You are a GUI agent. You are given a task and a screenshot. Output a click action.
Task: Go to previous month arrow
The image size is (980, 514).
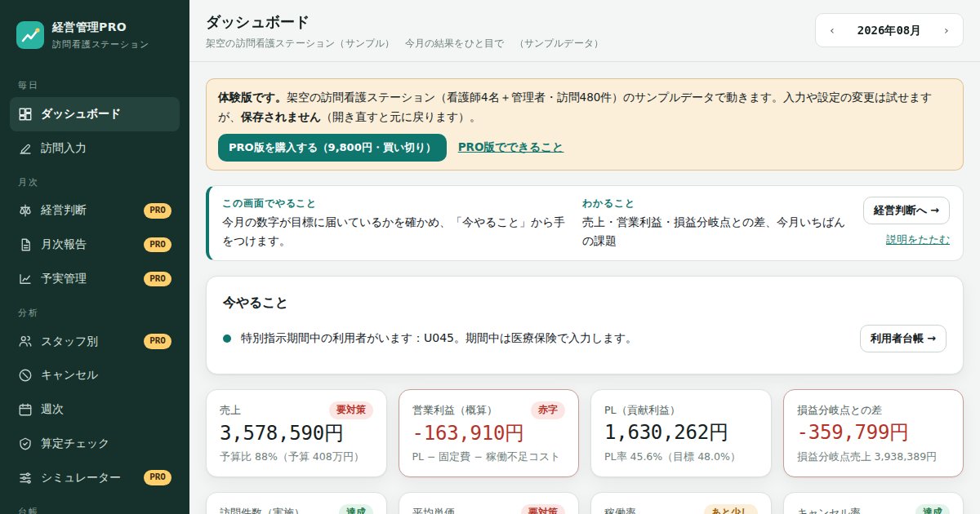(x=832, y=31)
